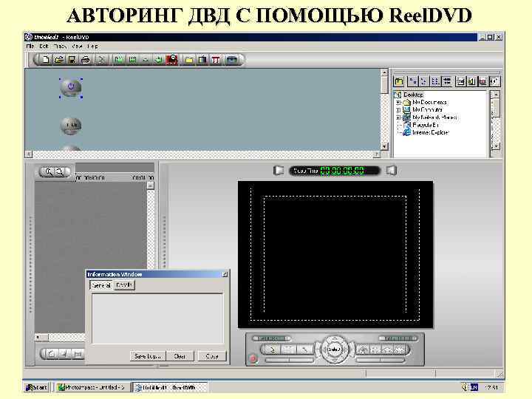Image resolution: width=532 pixels, height=399 pixels.
Task: Click the speaker icon left of the Total Time display
Action: pos(279,171)
